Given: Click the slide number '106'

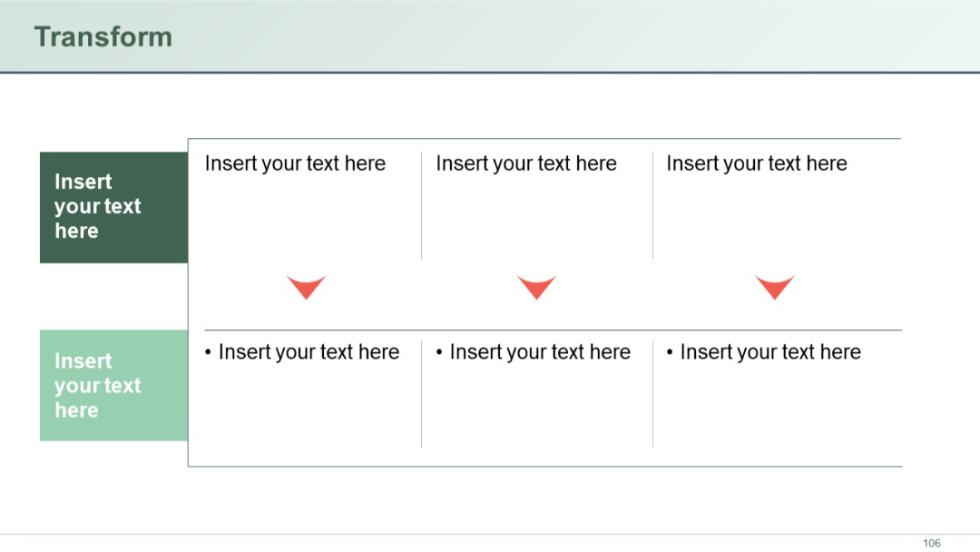Looking at the screenshot, I should (x=933, y=543).
